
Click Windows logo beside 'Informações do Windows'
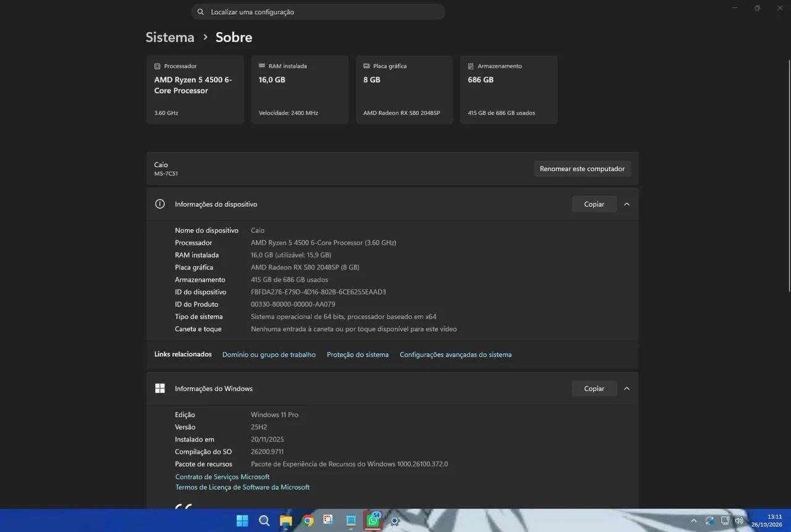(x=160, y=388)
